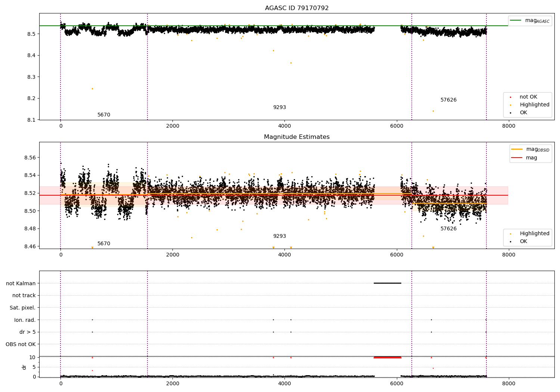Screen dimensions: 560x392
Task: Click the 'not Kalman' row label
Action: pos(21,283)
